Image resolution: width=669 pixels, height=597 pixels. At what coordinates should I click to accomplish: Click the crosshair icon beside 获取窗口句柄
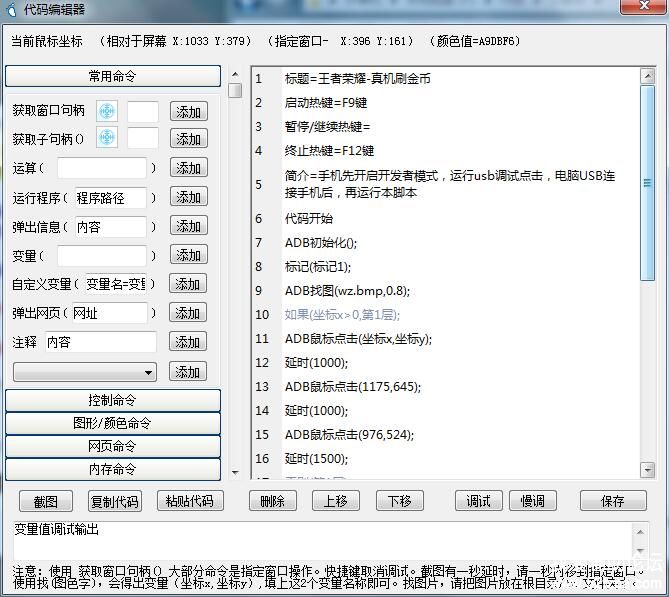coord(106,111)
